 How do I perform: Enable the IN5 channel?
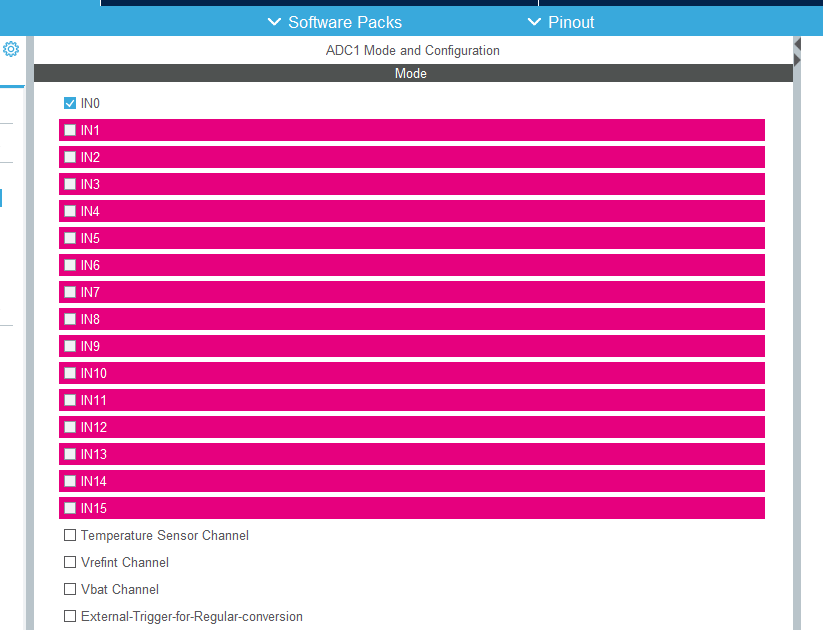[69, 238]
